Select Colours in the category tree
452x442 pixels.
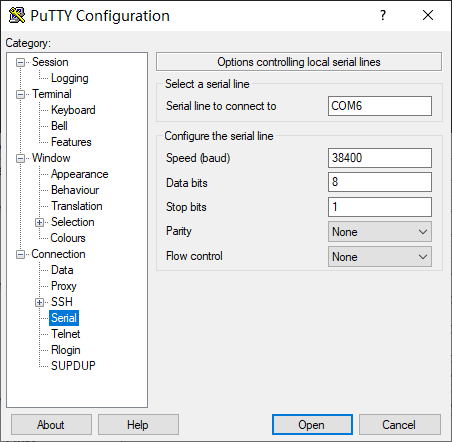tap(68, 238)
